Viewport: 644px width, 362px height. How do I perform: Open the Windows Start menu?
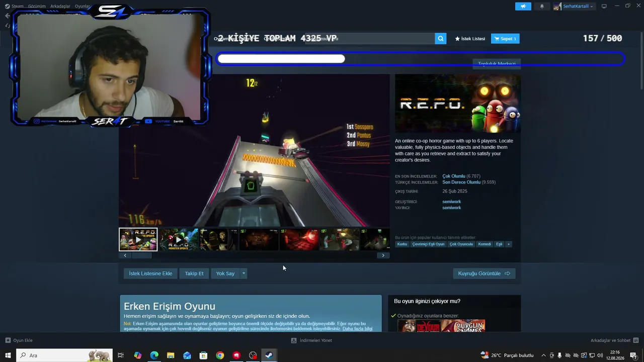8,355
